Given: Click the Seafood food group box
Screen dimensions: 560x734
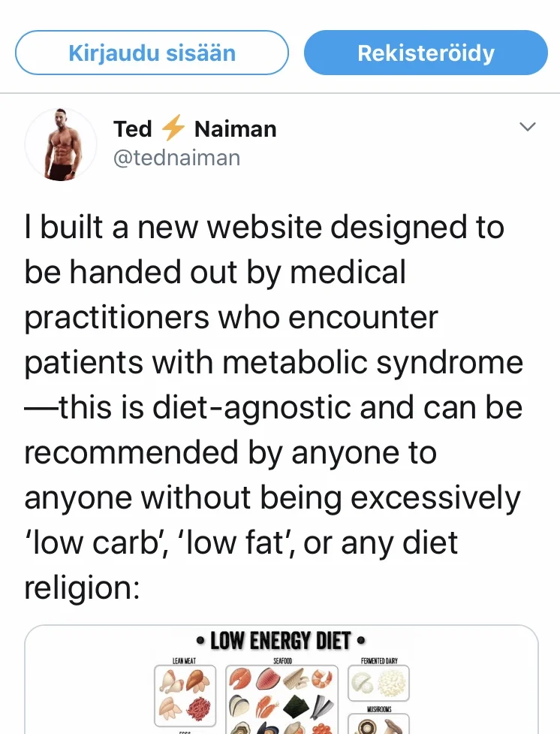Looking at the screenshot, I should pyautogui.click(x=281, y=699).
